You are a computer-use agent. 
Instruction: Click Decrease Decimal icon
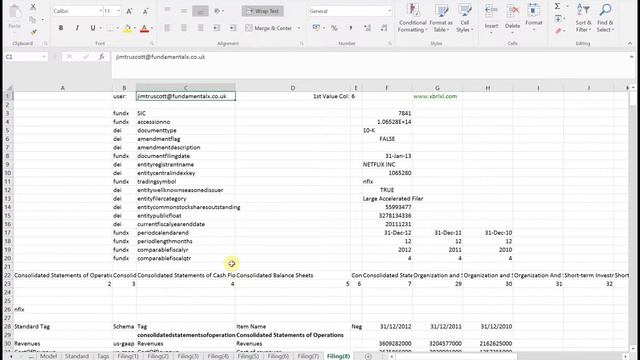tap(384, 28)
